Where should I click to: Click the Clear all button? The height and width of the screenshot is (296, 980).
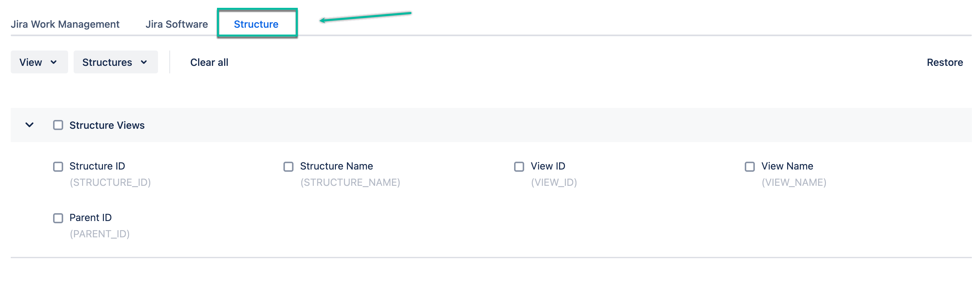(209, 62)
